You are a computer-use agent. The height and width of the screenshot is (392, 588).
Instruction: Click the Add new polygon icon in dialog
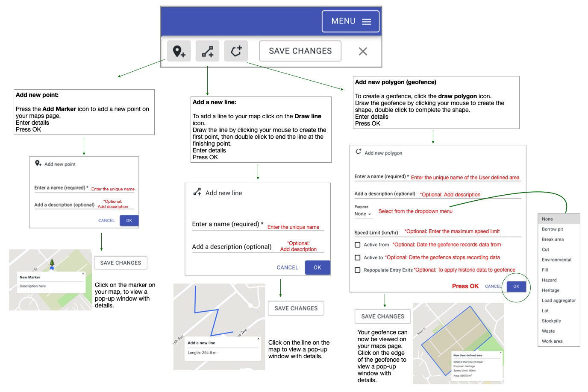point(358,151)
